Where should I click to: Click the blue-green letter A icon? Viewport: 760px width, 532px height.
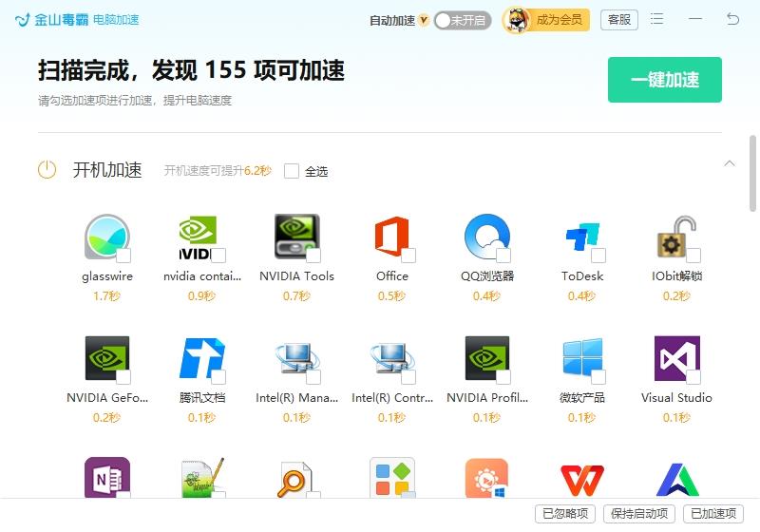coord(677,480)
